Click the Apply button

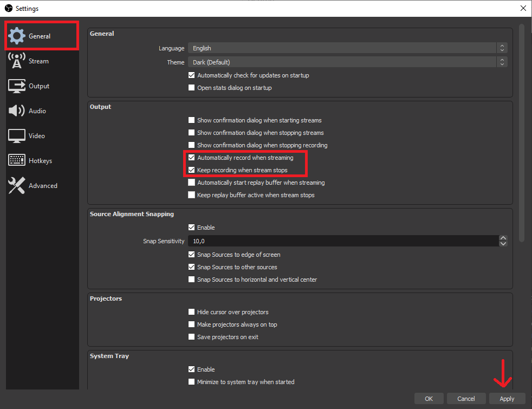pyautogui.click(x=507, y=398)
